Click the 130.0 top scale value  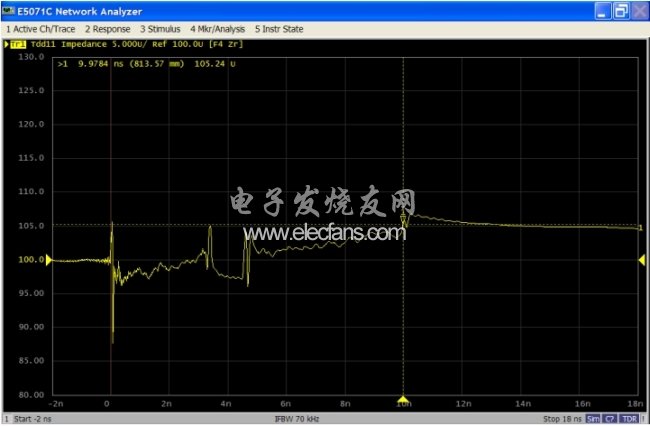(31, 57)
